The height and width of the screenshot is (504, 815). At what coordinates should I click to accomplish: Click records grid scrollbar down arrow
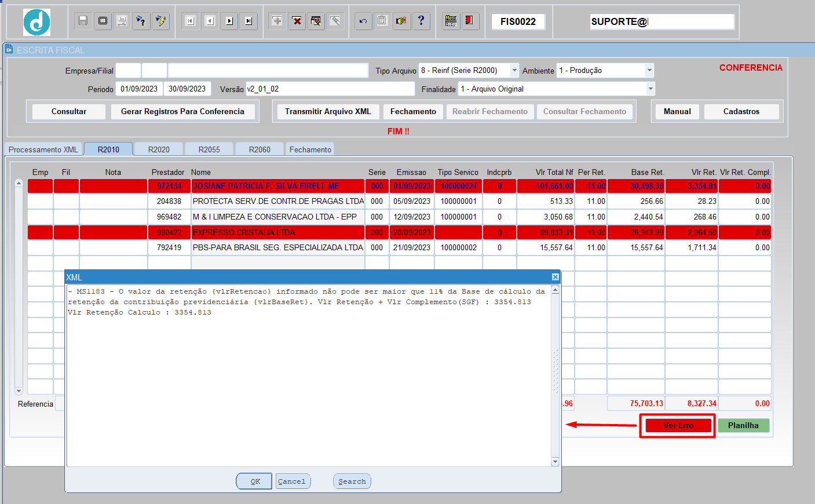point(19,391)
